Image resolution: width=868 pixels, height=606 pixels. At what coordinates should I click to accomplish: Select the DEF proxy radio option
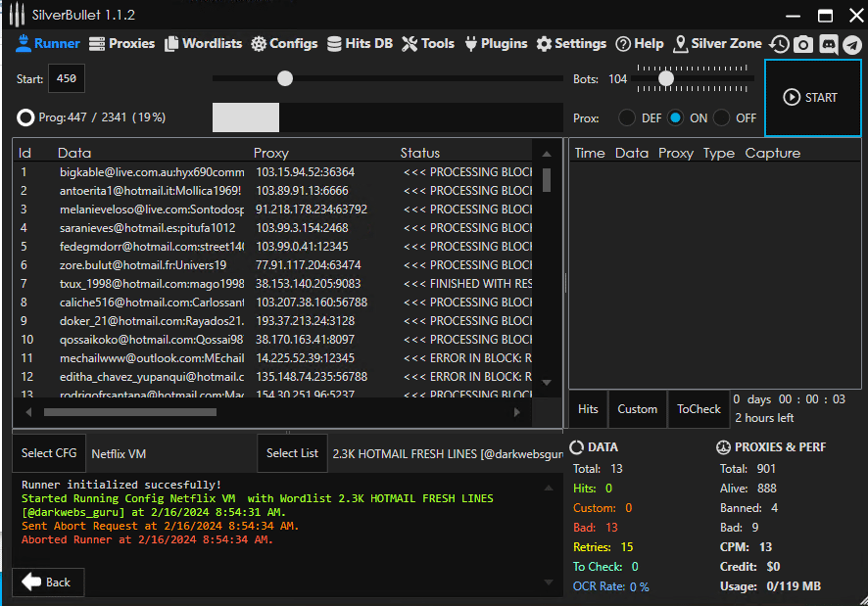pyautogui.click(x=627, y=117)
